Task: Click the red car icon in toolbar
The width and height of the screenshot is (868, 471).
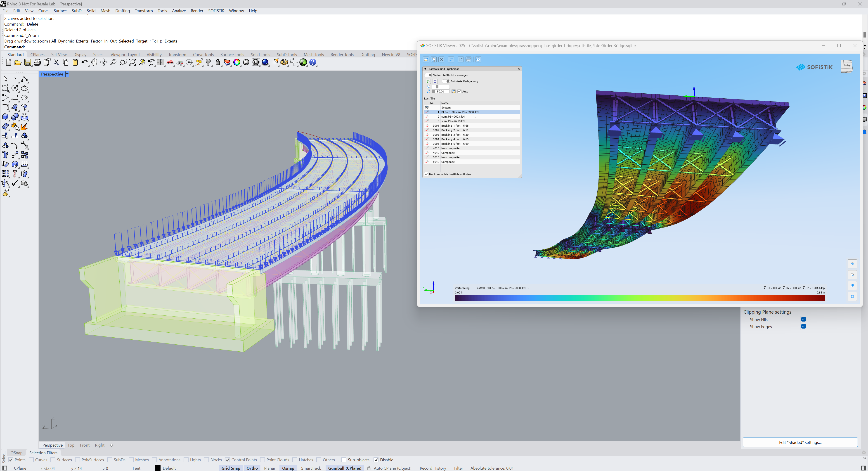Action: [170, 63]
